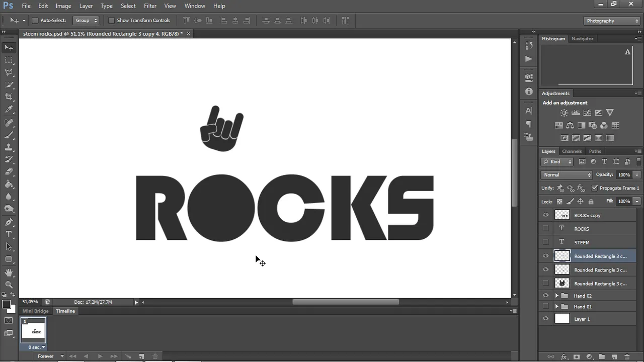Switch to the Channels tab
The image size is (644, 362).
[572, 151]
